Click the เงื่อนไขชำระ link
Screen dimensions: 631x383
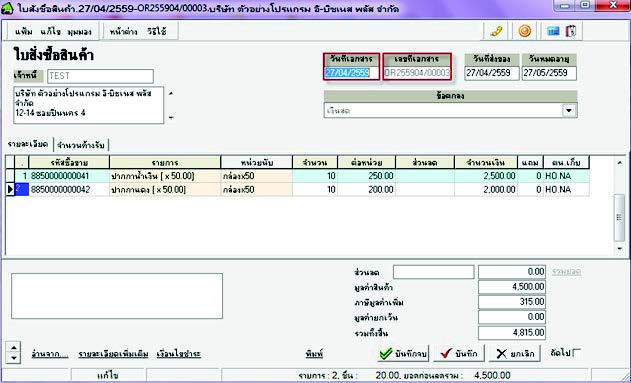[x=179, y=354]
